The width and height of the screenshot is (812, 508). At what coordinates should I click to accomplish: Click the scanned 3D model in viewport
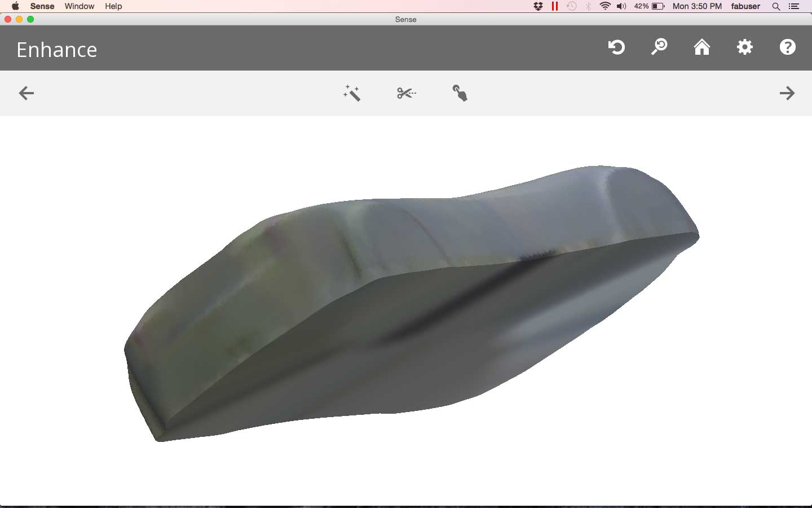coord(412,305)
